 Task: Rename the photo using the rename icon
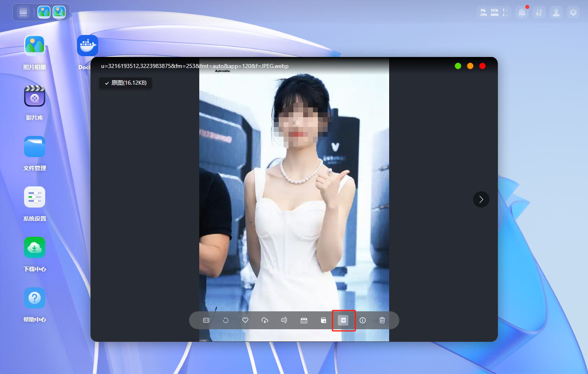(284, 320)
